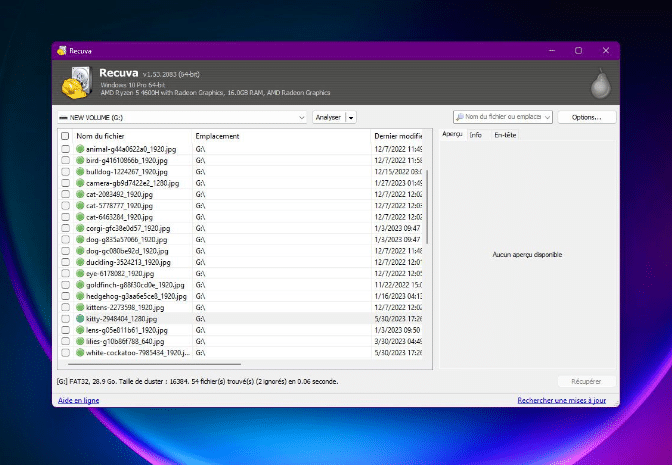Click the G:\ location of cat-6463284_1920.jpg
Viewport: 672px width, 465px height.
point(200,217)
